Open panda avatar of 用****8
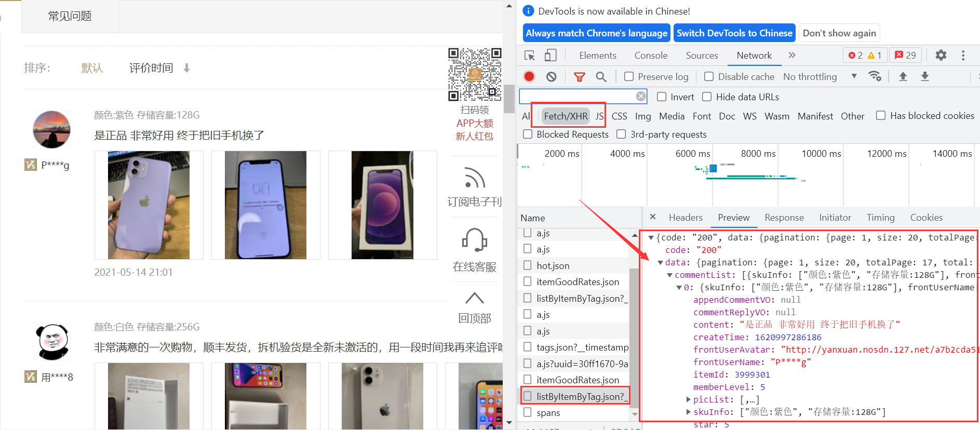 [x=53, y=342]
